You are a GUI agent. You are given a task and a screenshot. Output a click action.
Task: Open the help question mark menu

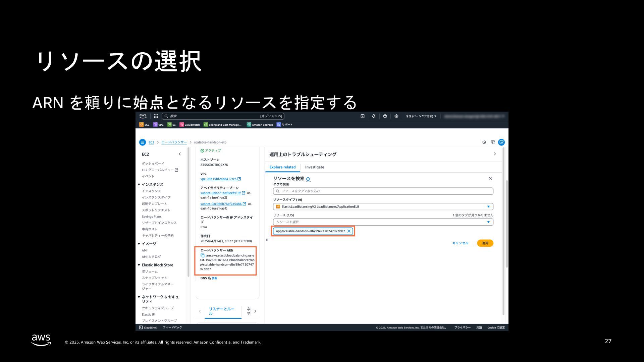[x=385, y=116]
